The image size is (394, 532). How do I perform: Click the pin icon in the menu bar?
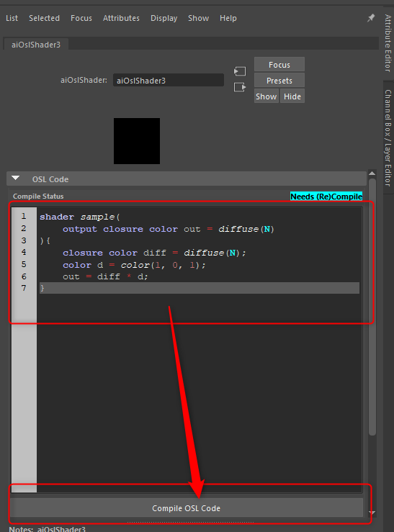tap(371, 18)
